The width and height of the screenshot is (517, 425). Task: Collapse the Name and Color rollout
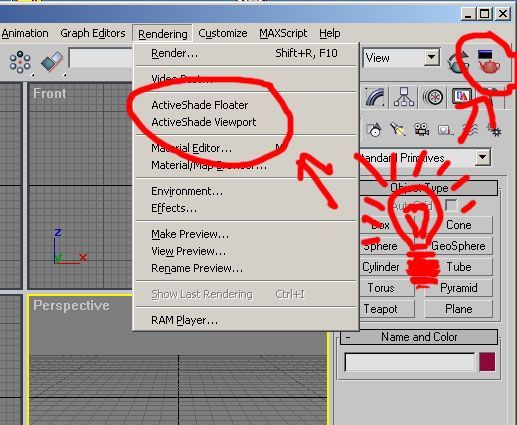(419, 337)
